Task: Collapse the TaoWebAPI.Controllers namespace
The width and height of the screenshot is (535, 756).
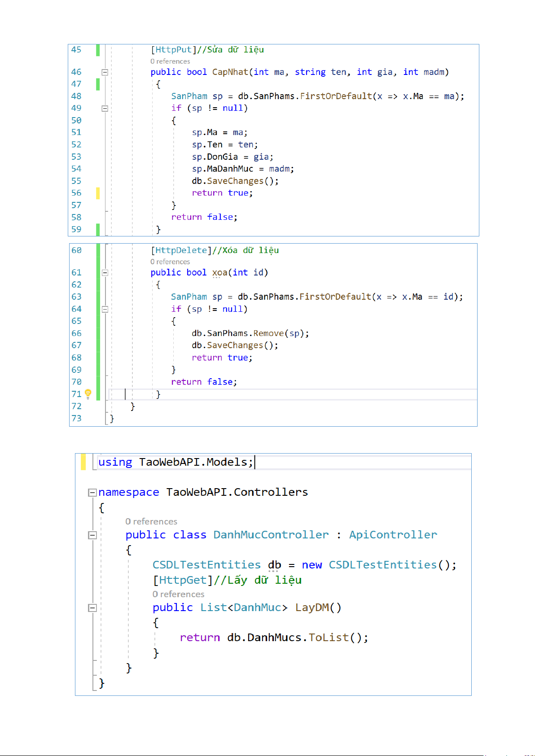Action: 92,493
